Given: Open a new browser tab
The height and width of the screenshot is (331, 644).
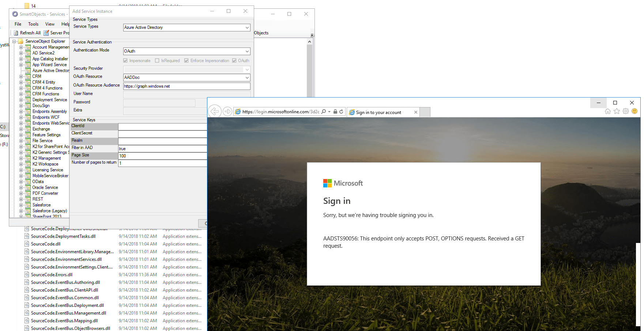Looking at the screenshot, I should click(x=425, y=112).
